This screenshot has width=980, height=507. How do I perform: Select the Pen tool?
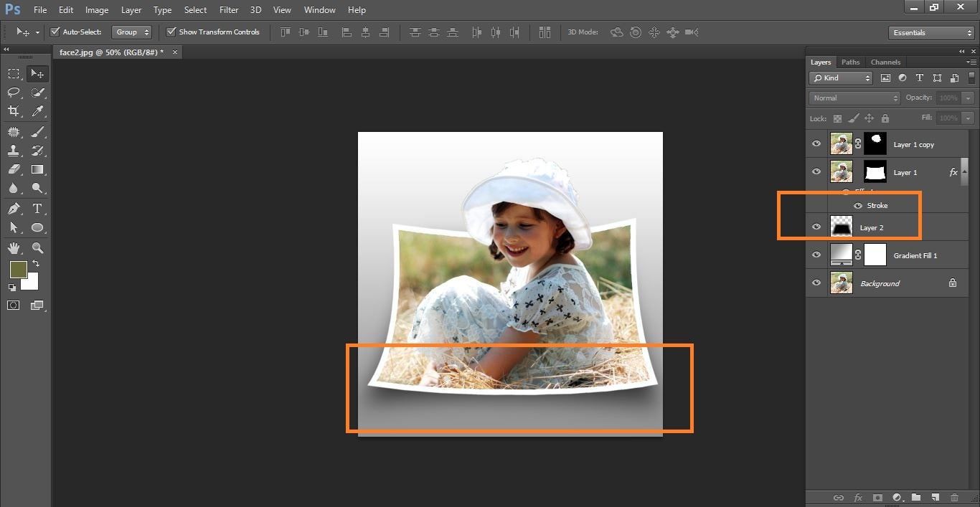point(14,209)
